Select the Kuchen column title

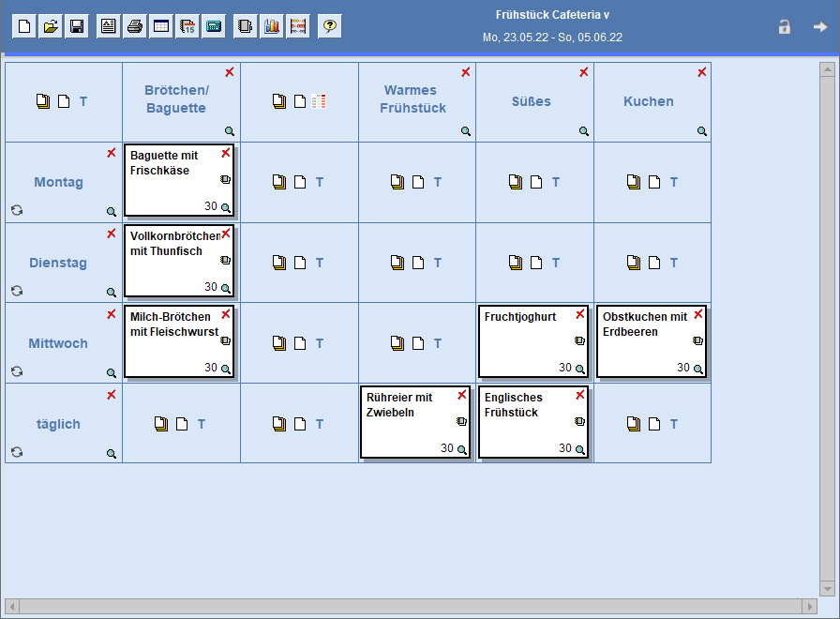(x=648, y=101)
